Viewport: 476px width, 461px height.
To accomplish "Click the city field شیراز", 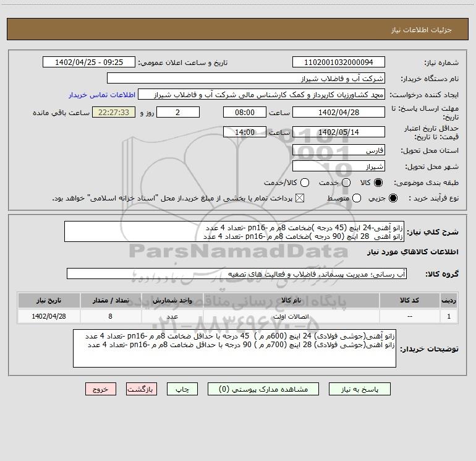I will pos(339,166).
